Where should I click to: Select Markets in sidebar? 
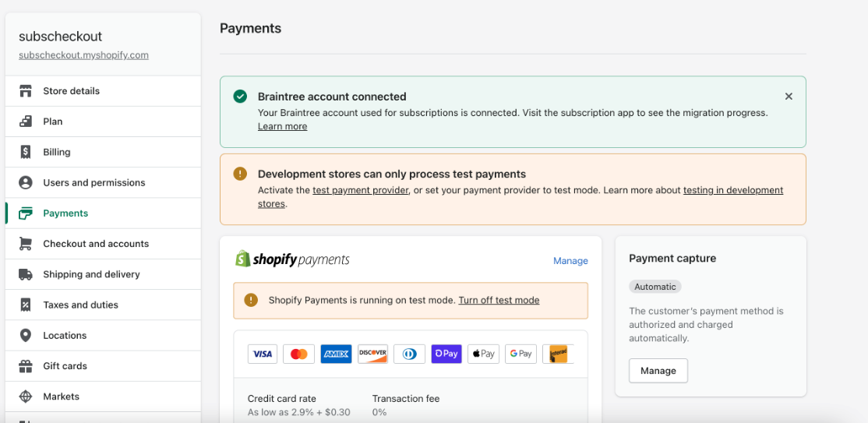coord(103,397)
